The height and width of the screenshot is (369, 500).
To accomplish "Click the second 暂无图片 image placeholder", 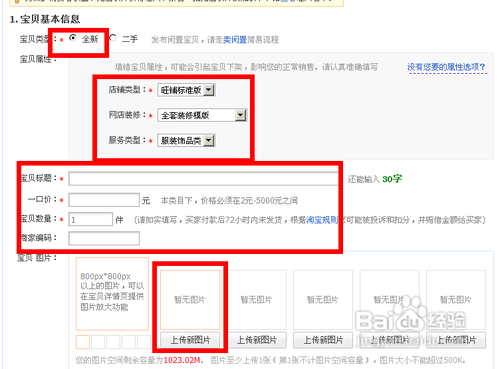I will [x=257, y=300].
